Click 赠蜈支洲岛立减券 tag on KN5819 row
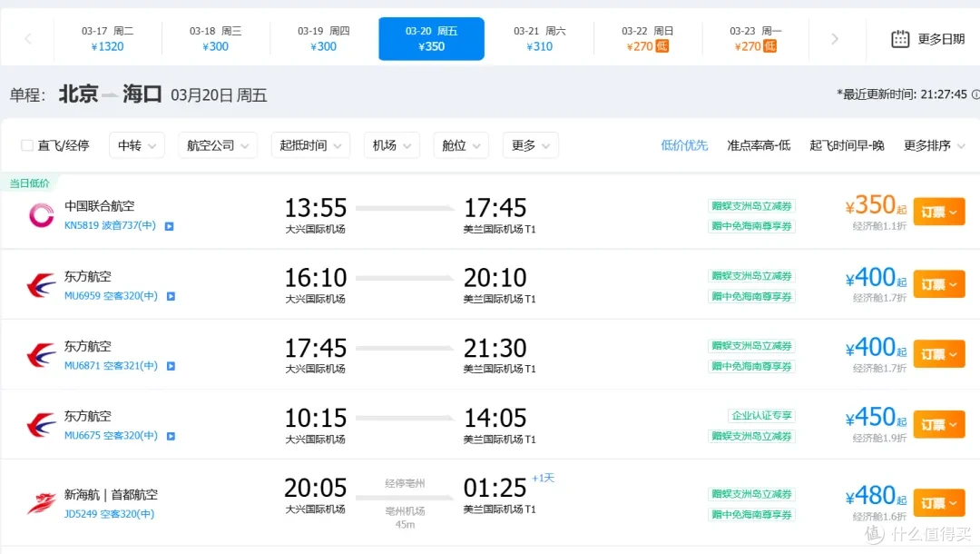 coord(752,206)
